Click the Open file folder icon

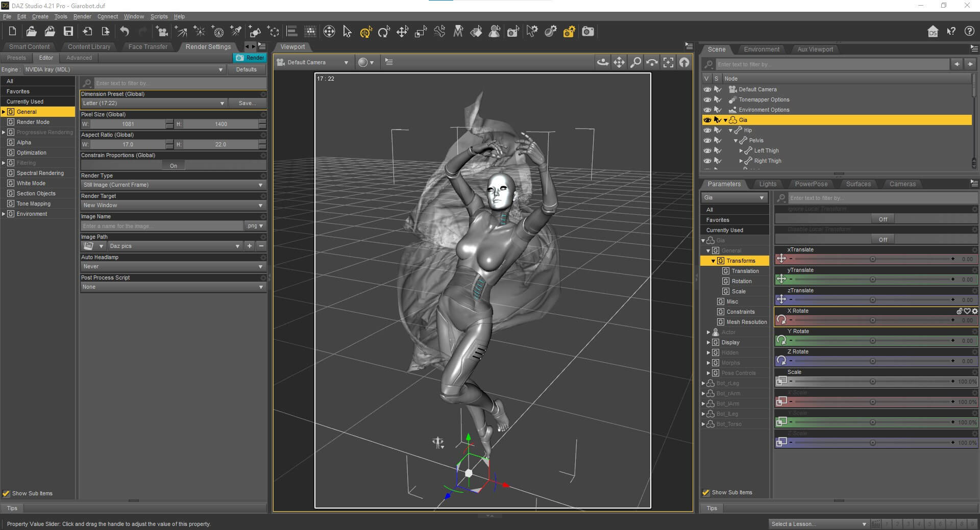click(x=31, y=32)
